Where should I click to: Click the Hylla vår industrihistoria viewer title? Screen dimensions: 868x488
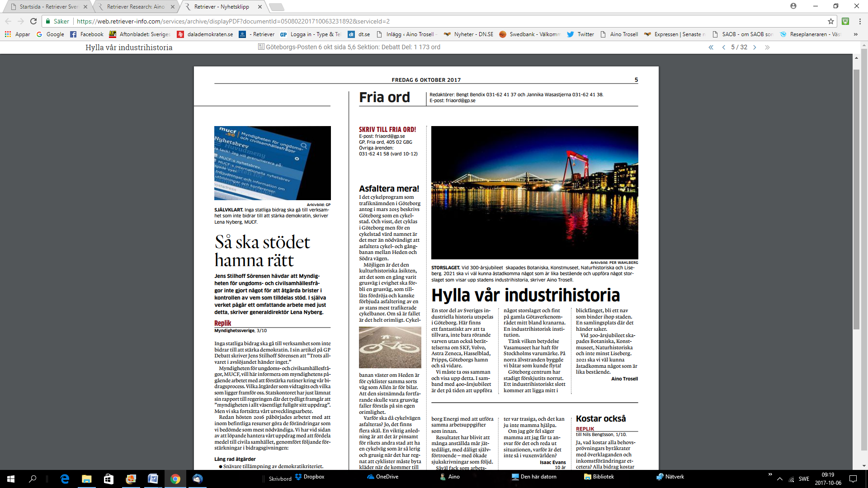pos(129,47)
